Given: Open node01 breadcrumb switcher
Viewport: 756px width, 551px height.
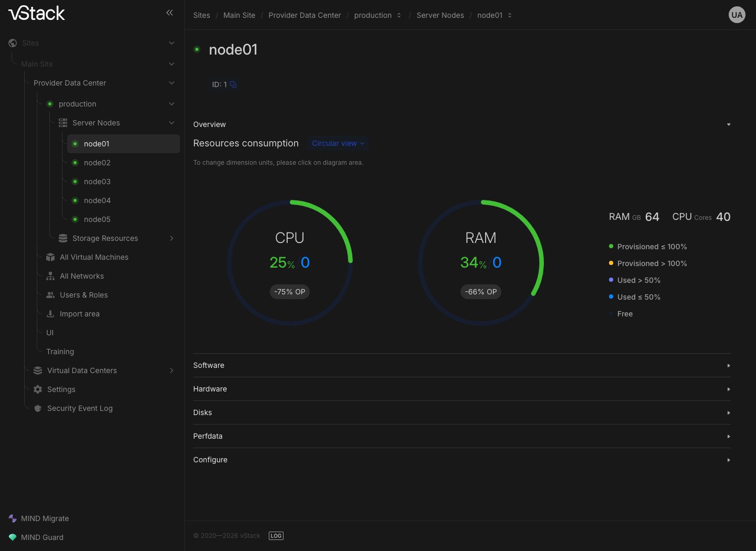Looking at the screenshot, I should 510,15.
